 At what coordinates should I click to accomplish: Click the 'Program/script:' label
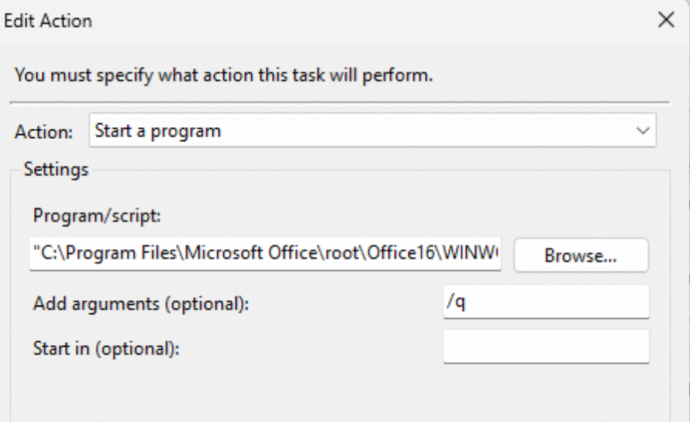(97, 216)
